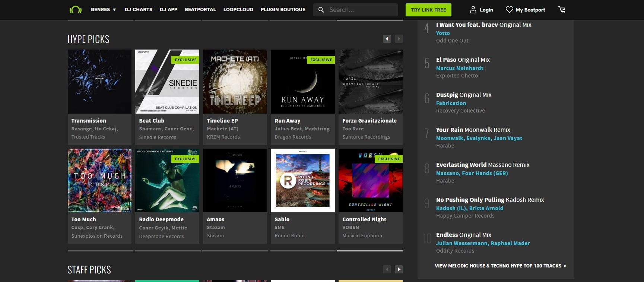Advance Staff Picks with right arrow
The height and width of the screenshot is (282, 644).
(399, 269)
